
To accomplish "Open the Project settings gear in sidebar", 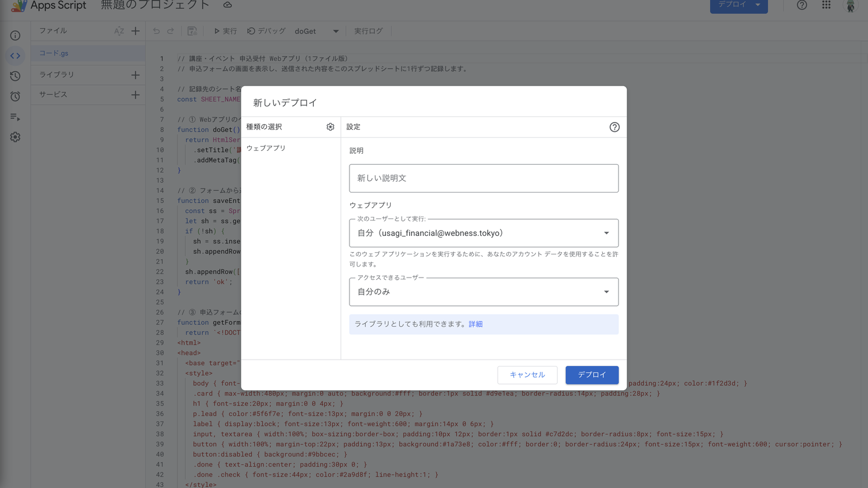I will coord(15,137).
